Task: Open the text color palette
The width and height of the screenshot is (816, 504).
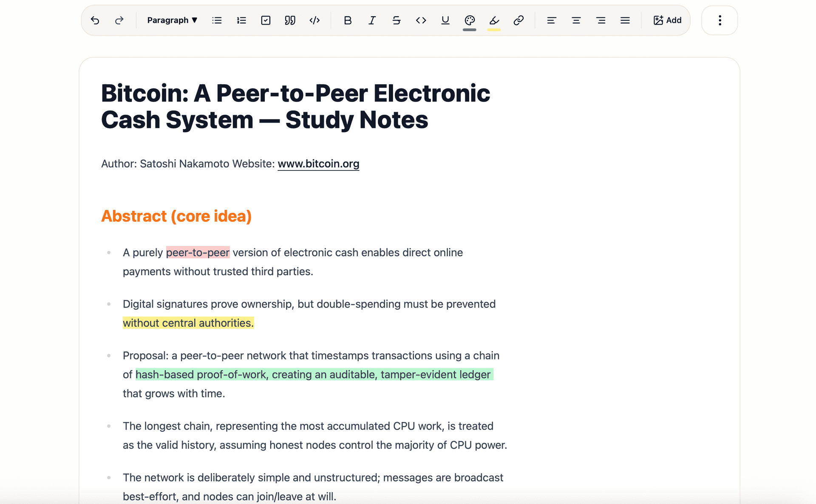Action: point(469,20)
